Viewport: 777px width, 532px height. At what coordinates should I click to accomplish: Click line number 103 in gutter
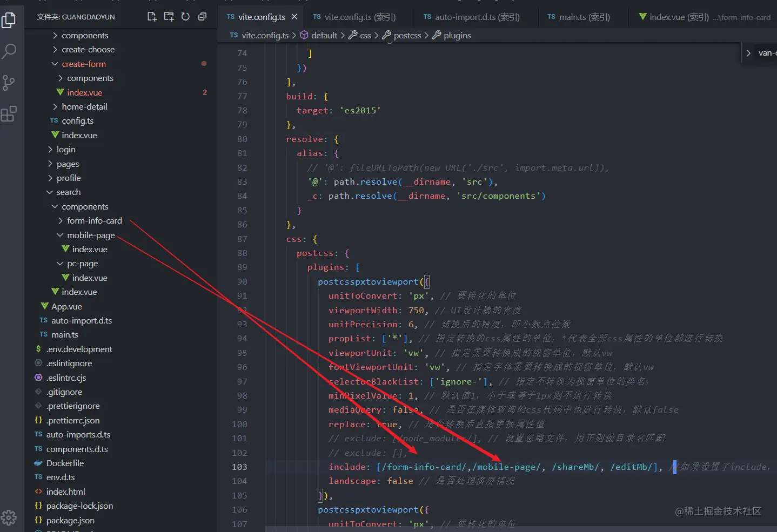click(x=239, y=467)
